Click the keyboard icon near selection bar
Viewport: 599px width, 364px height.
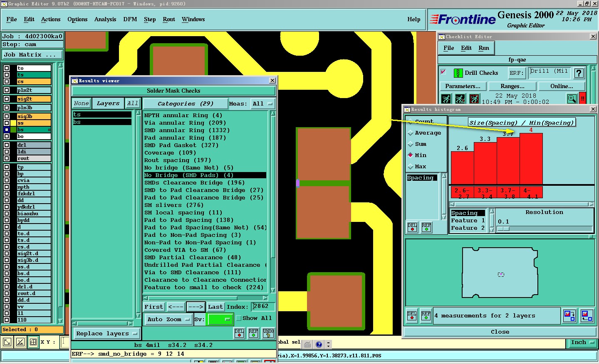(x=307, y=344)
